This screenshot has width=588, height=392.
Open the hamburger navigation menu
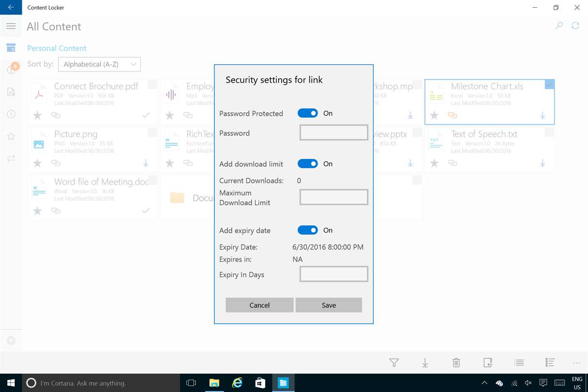pyautogui.click(x=11, y=26)
